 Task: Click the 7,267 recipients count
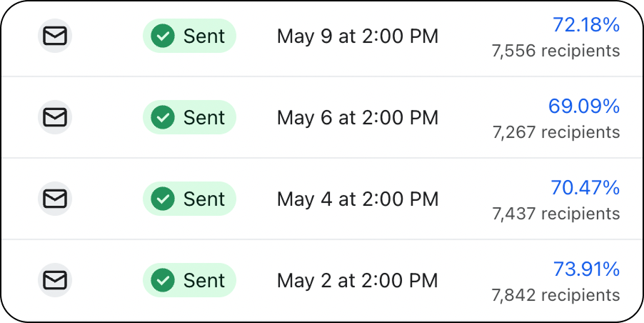[x=556, y=132]
